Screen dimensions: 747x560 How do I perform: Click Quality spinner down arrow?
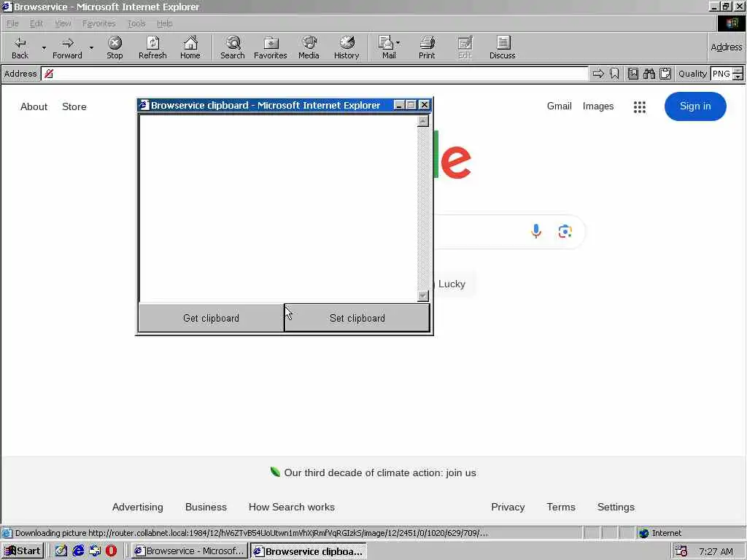tap(738, 77)
